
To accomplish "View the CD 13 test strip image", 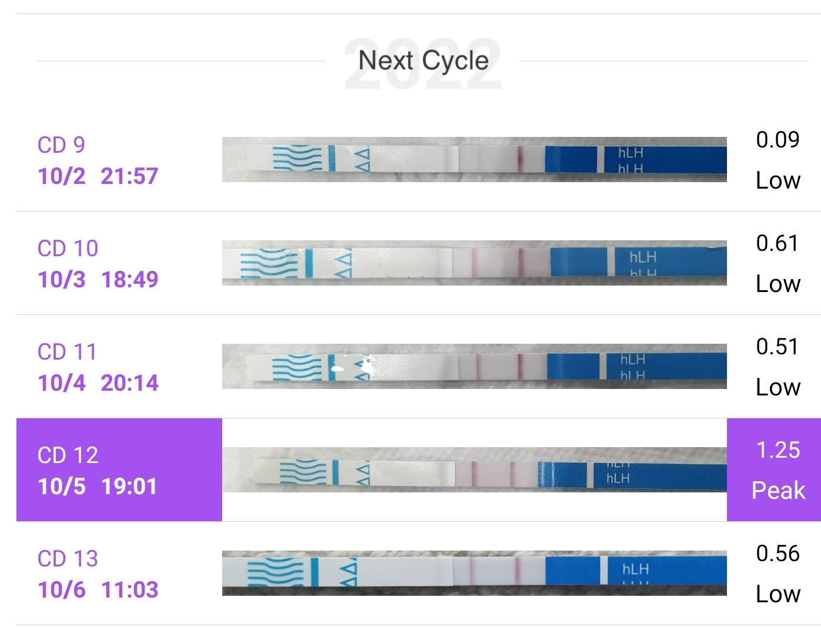I will [474, 573].
